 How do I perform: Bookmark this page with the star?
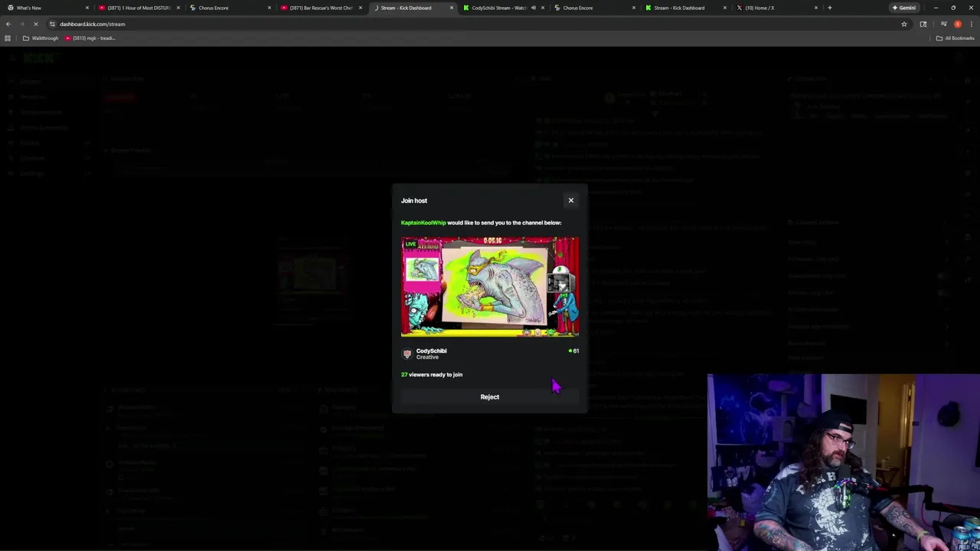(904, 24)
